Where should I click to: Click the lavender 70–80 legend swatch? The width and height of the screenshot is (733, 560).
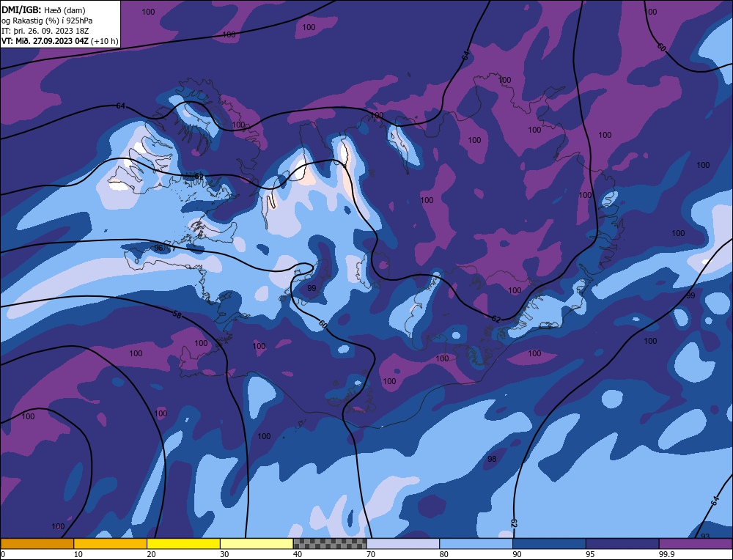403,543
